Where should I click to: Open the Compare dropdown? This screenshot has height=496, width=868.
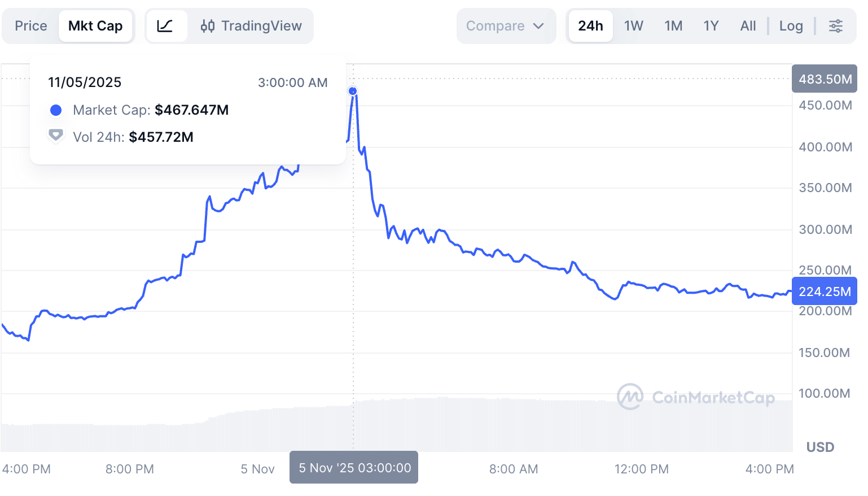(496, 25)
